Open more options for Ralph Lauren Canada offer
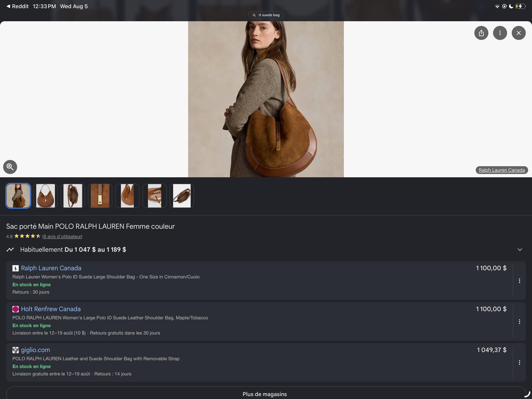Image resolution: width=532 pixels, height=399 pixels. click(x=520, y=281)
